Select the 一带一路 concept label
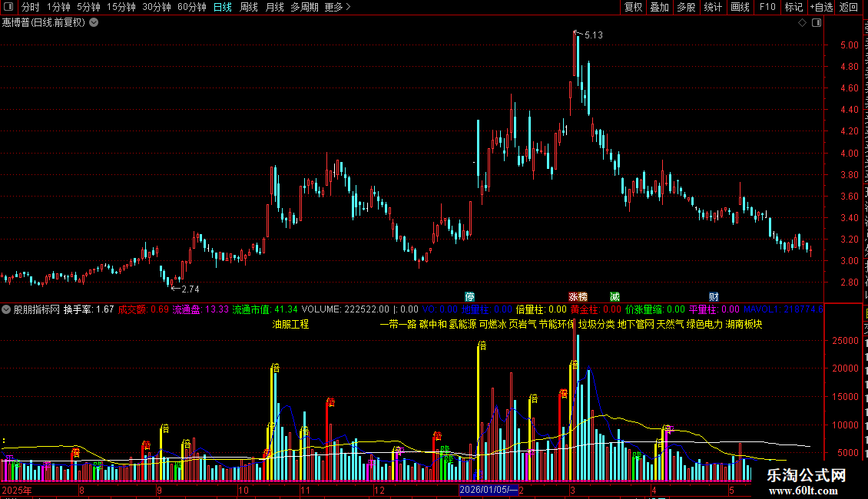This screenshot has height=499, width=868. pos(398,324)
